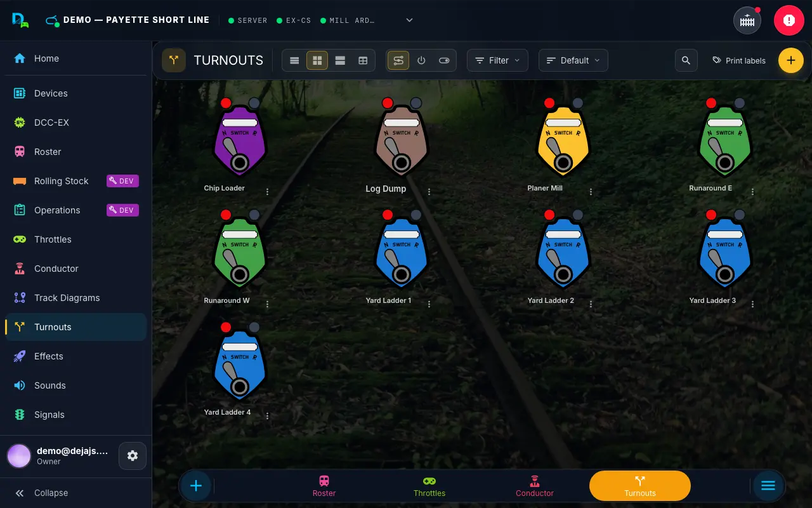The image size is (812, 508).
Task: Open Effects in the sidebar
Action: click(76, 356)
